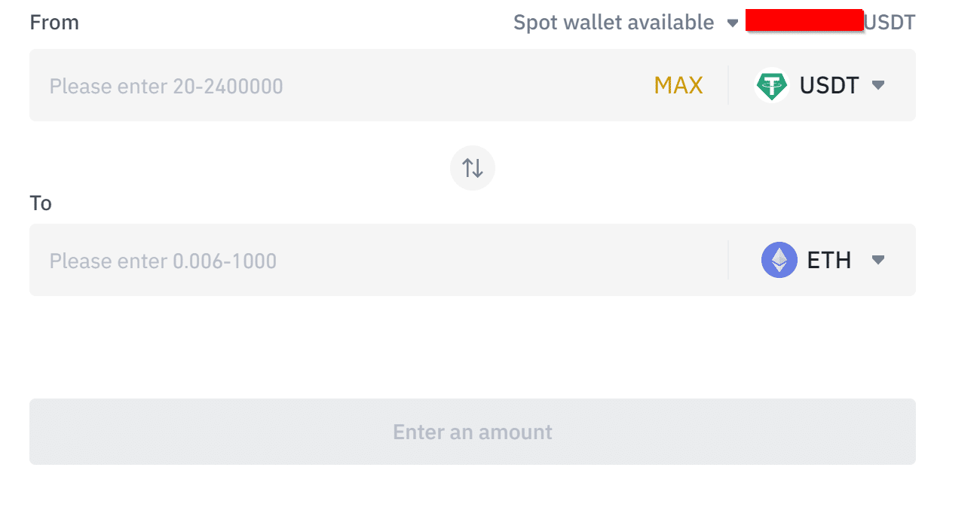Open the ETH currency dropdown arrow
980x510 pixels.
877,260
